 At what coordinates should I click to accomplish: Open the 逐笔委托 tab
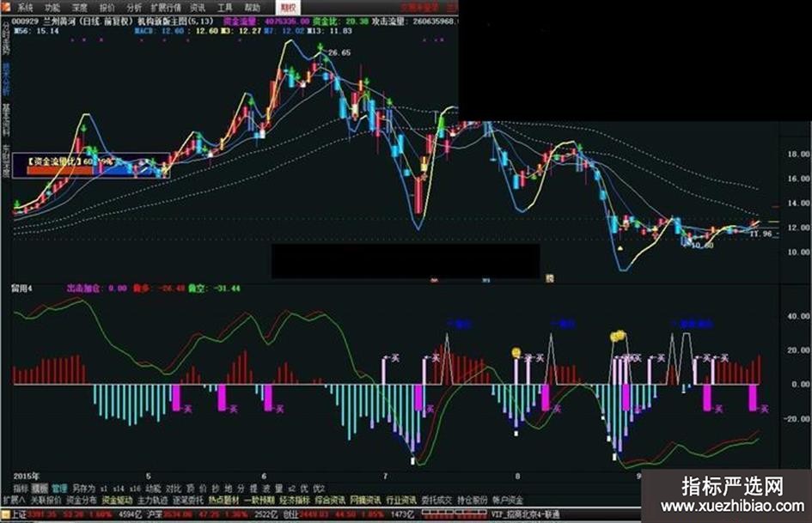click(x=188, y=500)
